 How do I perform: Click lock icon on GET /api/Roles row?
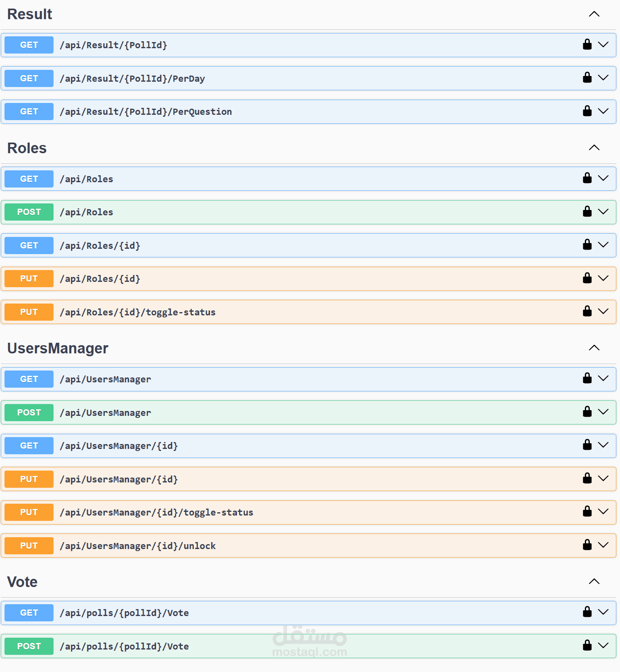(587, 178)
